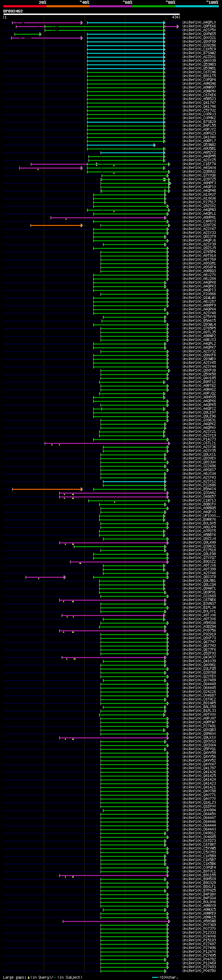This screenshot has width=222, height=980.
Task: Select hit text UniRef100_O49812
Action: point(199,834)
